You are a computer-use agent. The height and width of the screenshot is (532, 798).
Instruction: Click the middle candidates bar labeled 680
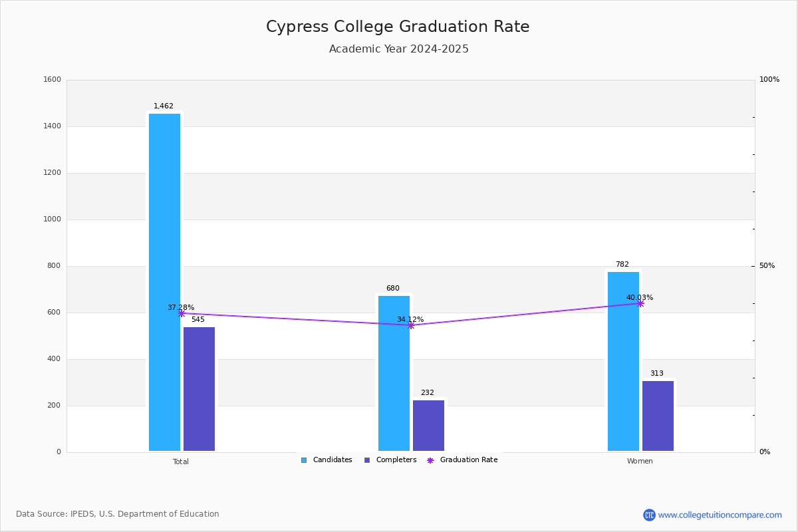394,373
